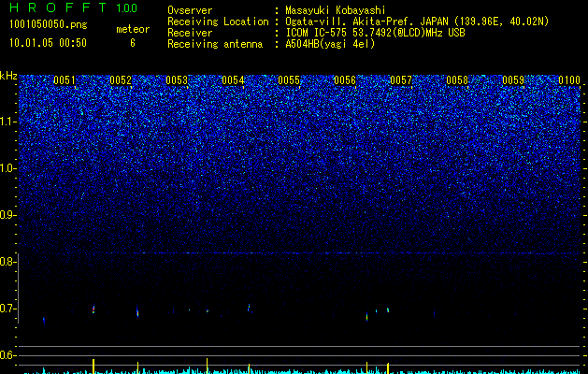Select the 0057 time marker
The height and width of the screenshot is (374, 588).
coord(401,80)
